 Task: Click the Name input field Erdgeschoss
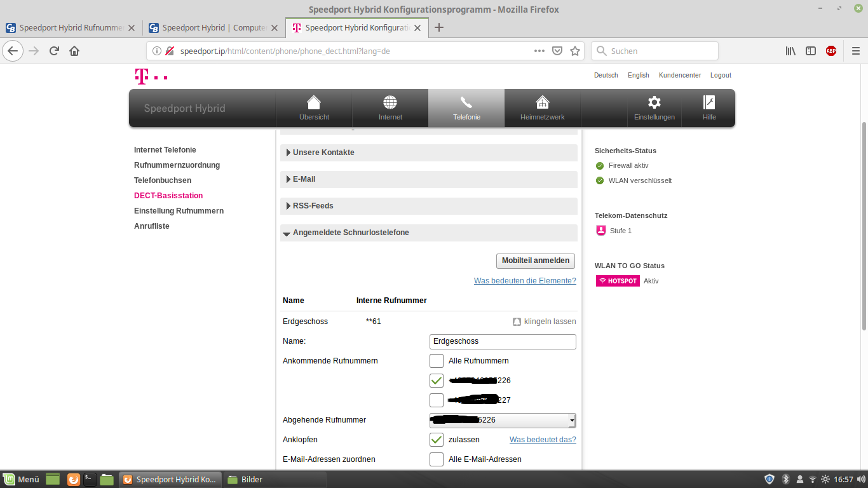tap(503, 341)
